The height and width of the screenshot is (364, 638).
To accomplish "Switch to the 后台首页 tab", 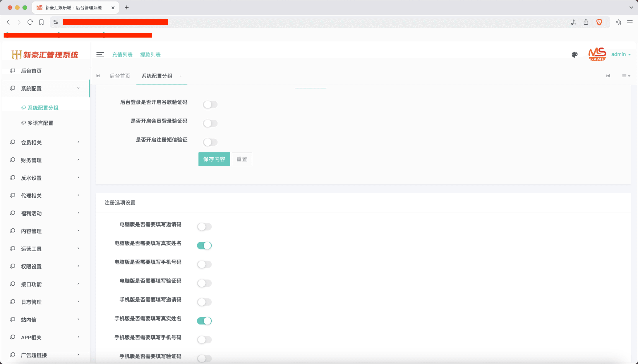I will (120, 76).
